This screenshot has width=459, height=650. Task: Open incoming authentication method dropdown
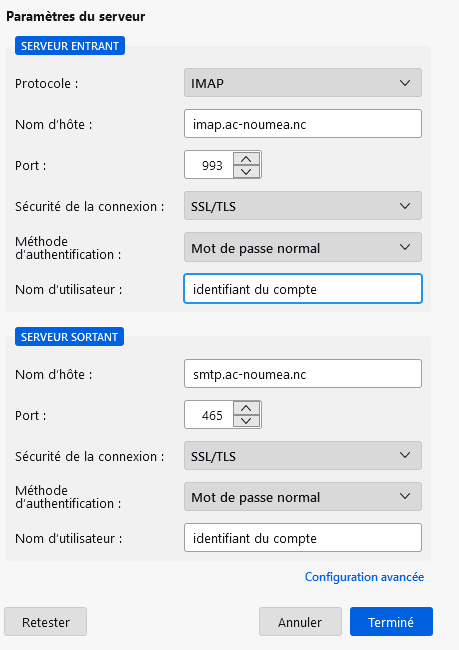coord(303,247)
